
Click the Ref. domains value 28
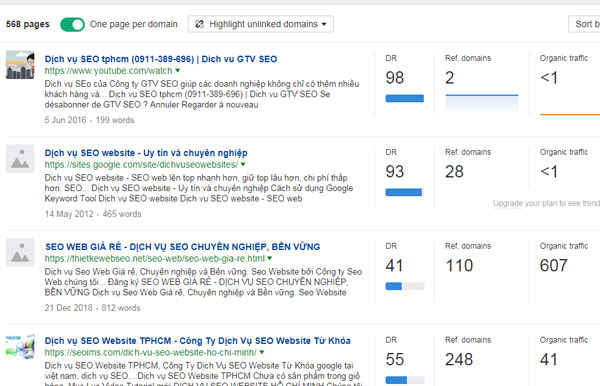pos(454,171)
